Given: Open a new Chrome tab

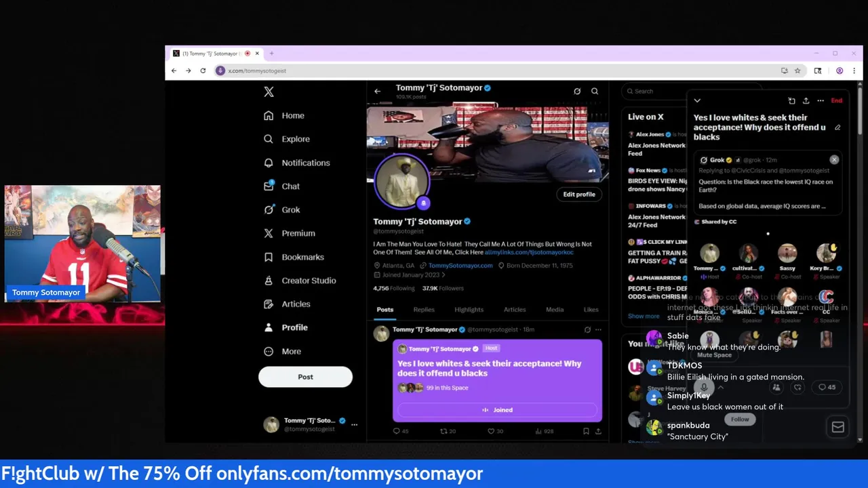Looking at the screenshot, I should coord(271,54).
